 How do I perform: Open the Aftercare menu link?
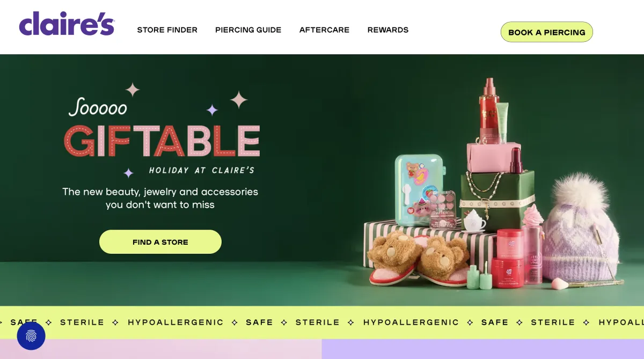pyautogui.click(x=324, y=30)
